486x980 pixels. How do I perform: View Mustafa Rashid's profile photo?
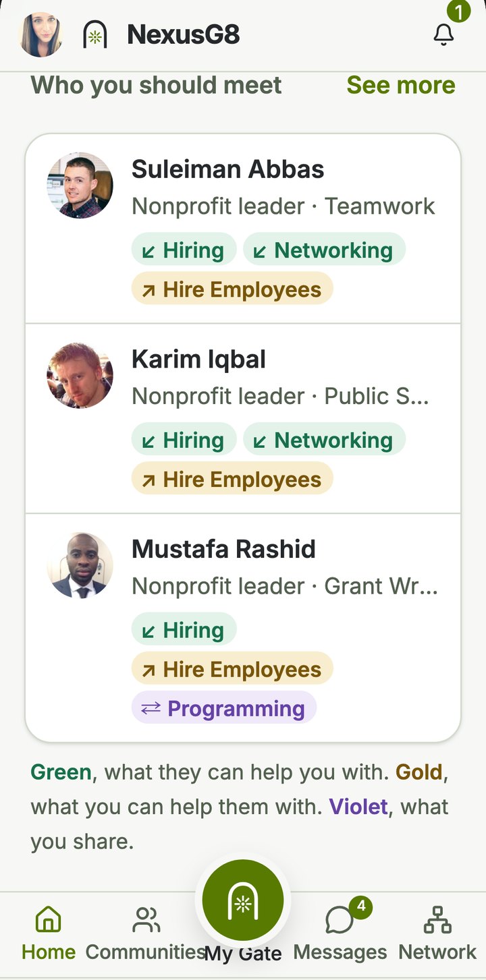[x=80, y=566]
